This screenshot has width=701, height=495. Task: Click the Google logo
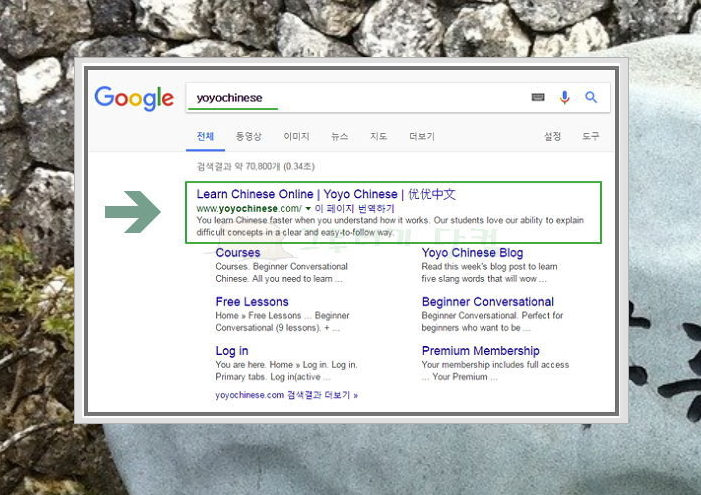134,98
